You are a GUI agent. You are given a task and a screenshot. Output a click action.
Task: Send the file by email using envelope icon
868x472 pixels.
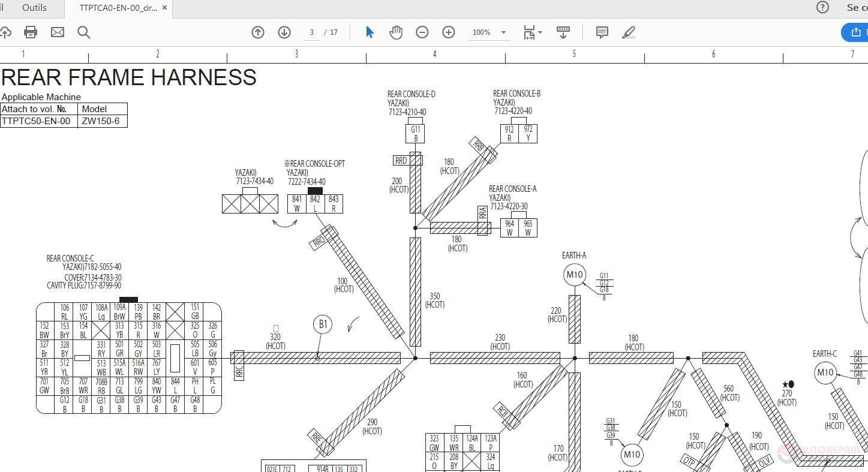(x=58, y=32)
